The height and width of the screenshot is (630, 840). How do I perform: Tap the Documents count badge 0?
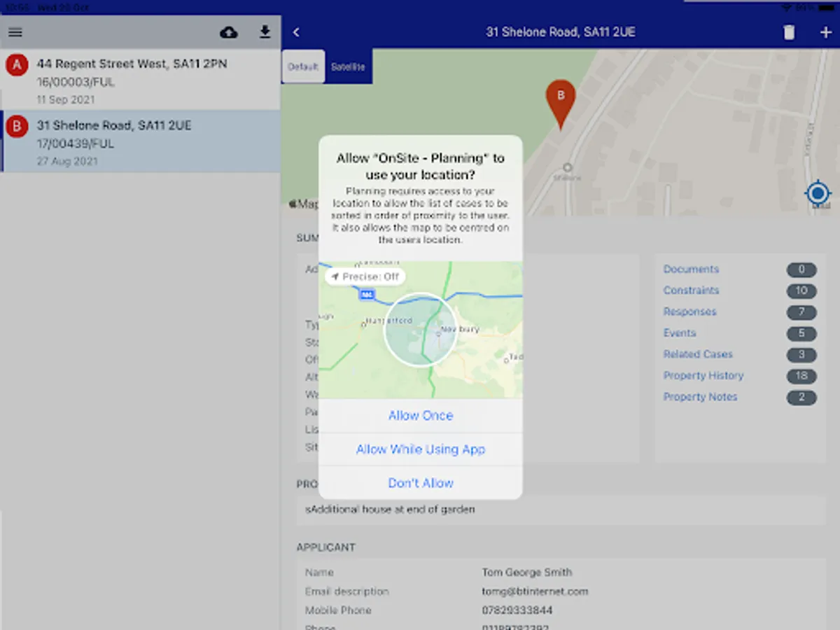coord(801,269)
